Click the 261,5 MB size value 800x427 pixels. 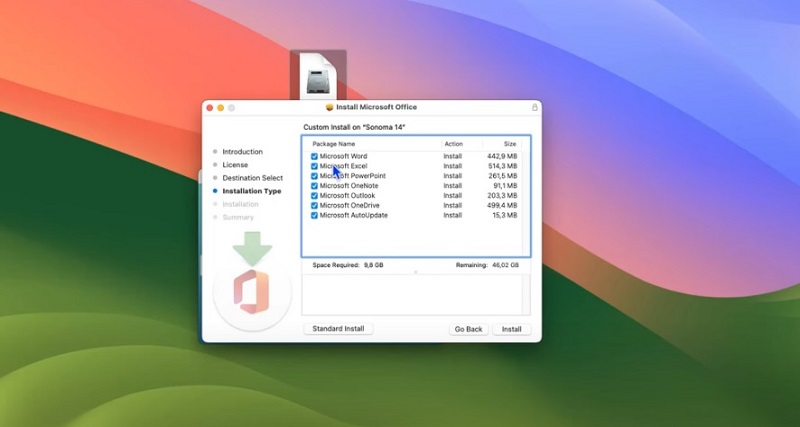pos(502,176)
